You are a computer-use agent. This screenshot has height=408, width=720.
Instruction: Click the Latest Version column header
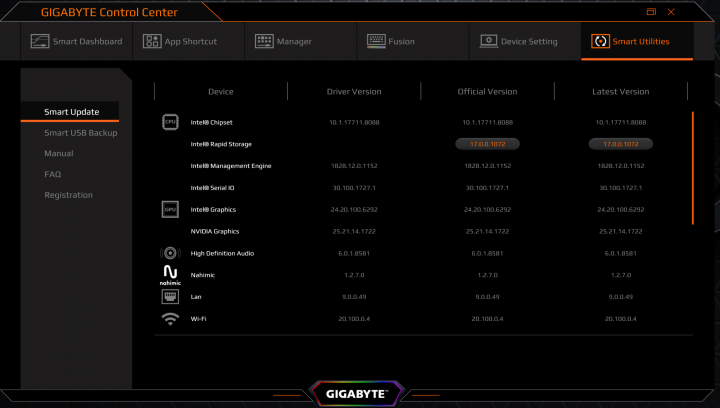620,91
